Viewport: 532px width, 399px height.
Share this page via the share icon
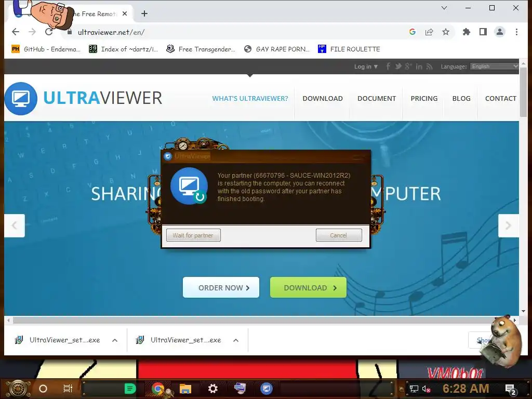[429, 32]
